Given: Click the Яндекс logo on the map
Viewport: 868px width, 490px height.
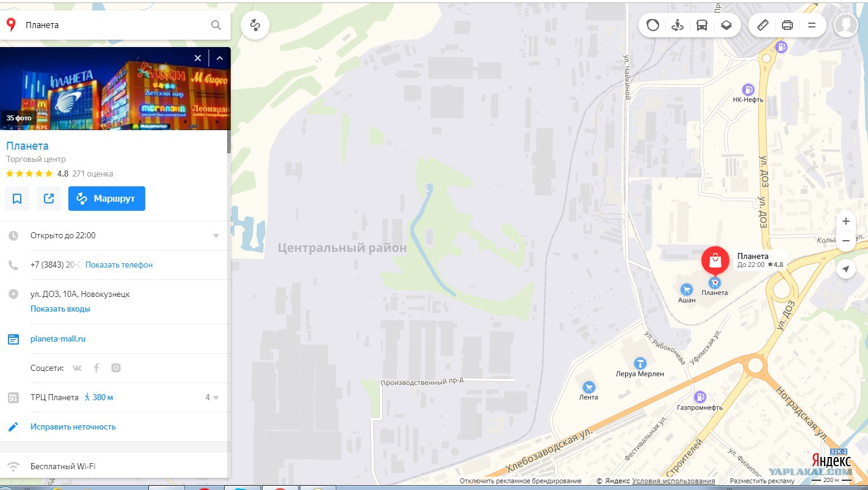Looking at the screenshot, I should (831, 461).
